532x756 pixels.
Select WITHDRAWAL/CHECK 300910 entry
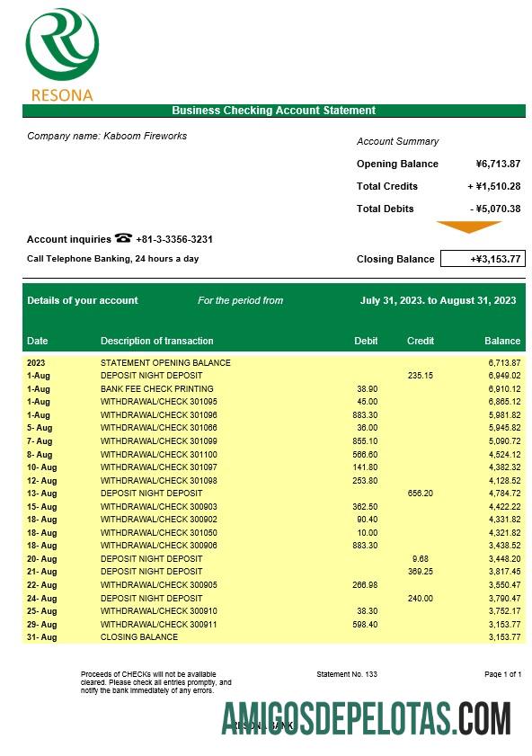coord(158,611)
